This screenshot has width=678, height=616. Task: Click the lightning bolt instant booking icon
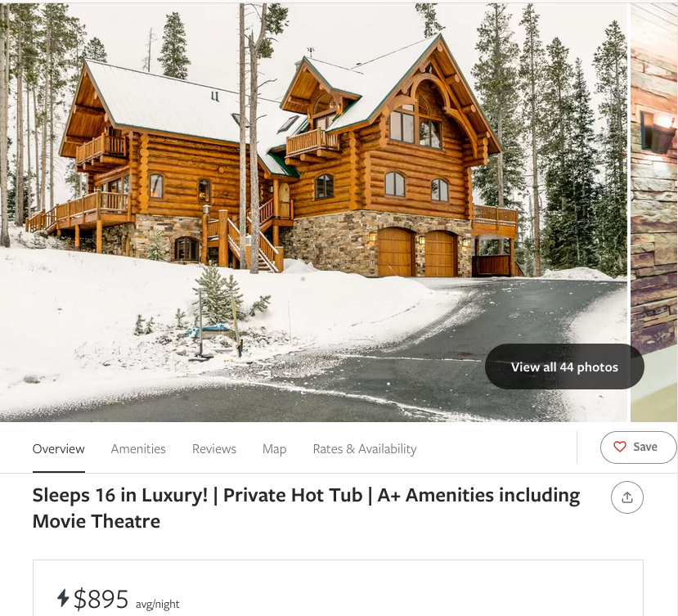tap(63, 598)
